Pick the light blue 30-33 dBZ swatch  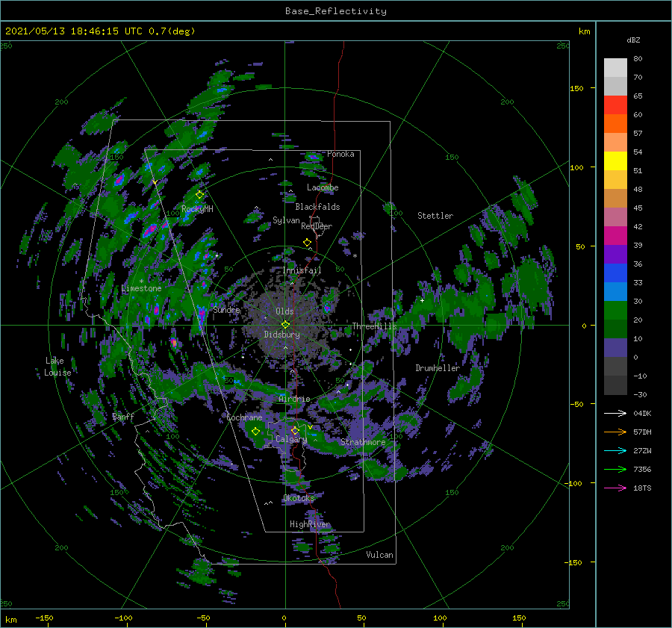tap(615, 292)
